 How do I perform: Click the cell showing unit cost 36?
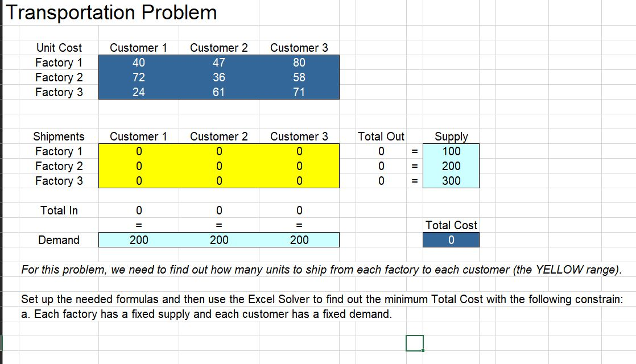(x=218, y=77)
